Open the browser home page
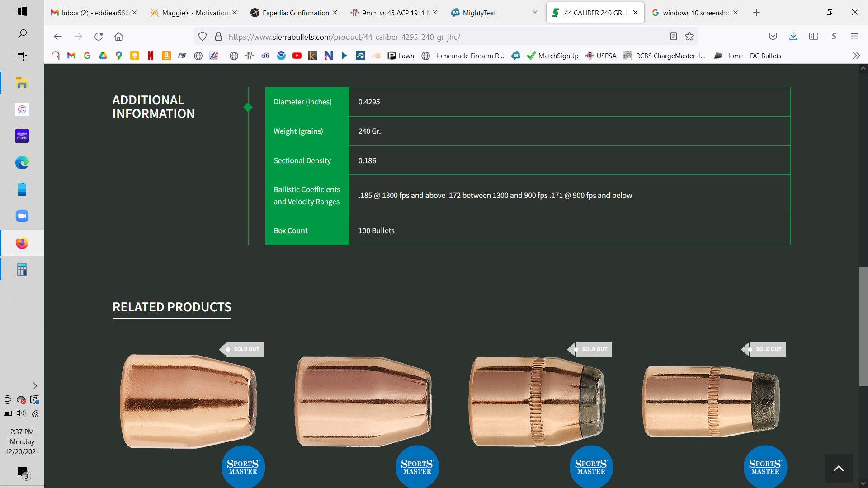Image resolution: width=868 pixels, height=488 pixels. (x=118, y=37)
